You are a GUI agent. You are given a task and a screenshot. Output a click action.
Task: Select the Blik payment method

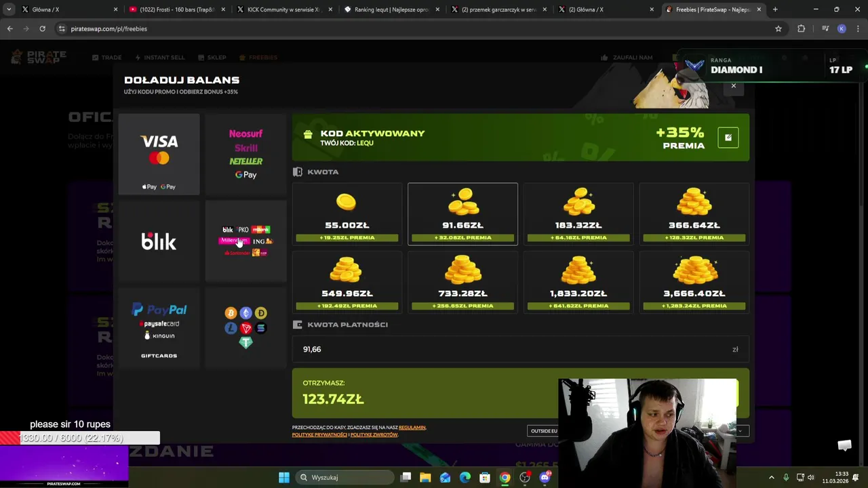pyautogui.click(x=159, y=241)
